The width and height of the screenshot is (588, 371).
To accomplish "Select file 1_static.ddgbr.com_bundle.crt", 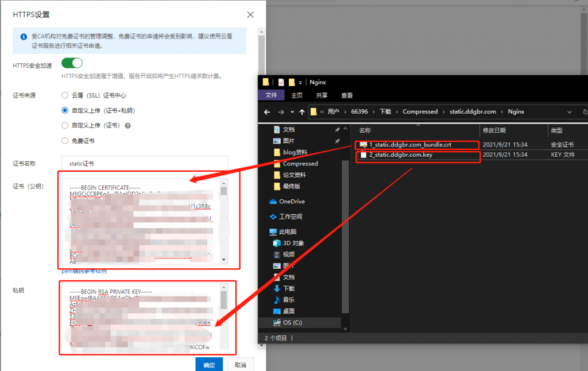I will pyautogui.click(x=410, y=144).
